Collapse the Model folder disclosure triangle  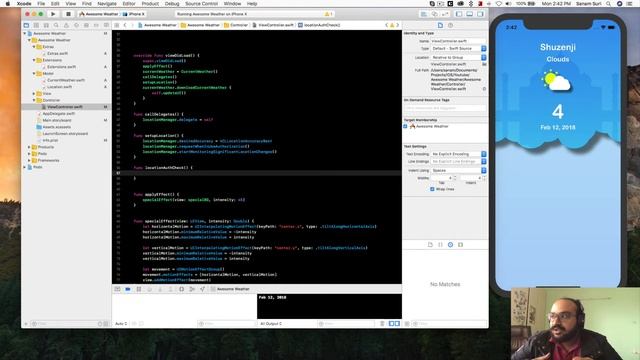coord(34,73)
